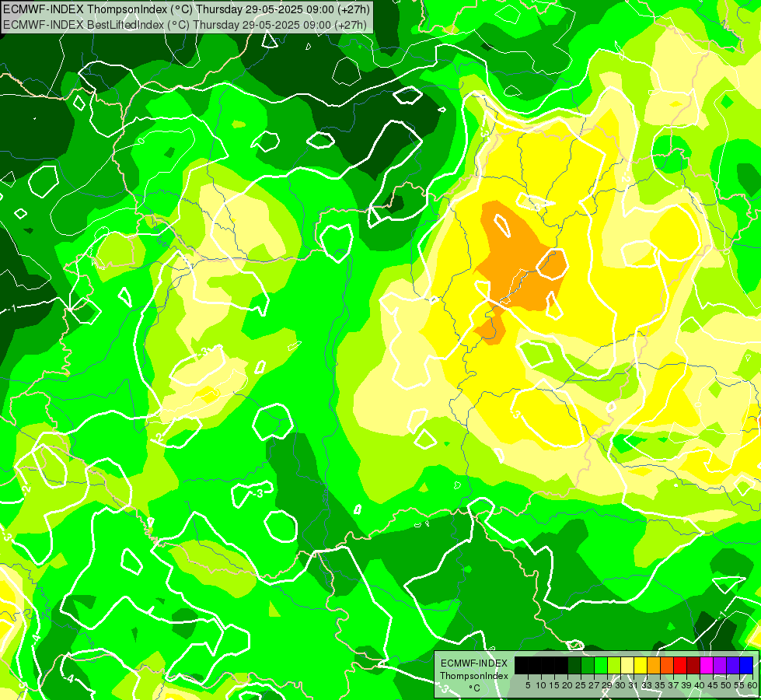Viewport: 761px width, 700px height.
Task: Click the legend tick label 50
Action: 725,685
